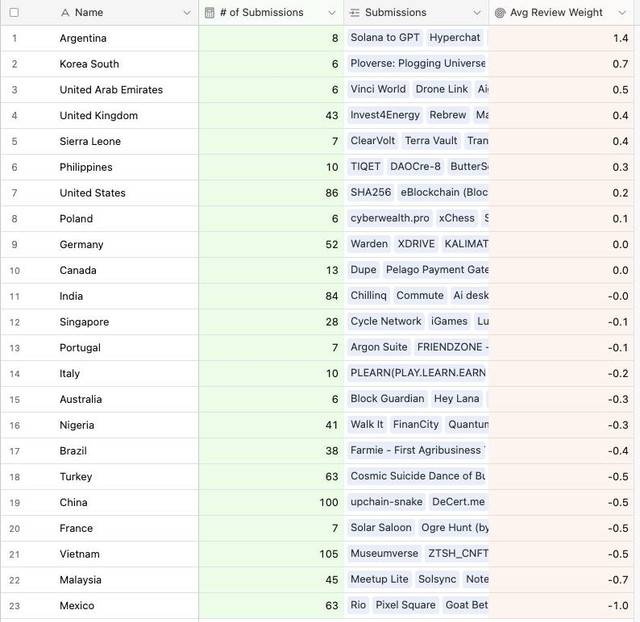
Task: Click the Pixel Square chip in Mexico row
Action: pyautogui.click(x=405, y=605)
